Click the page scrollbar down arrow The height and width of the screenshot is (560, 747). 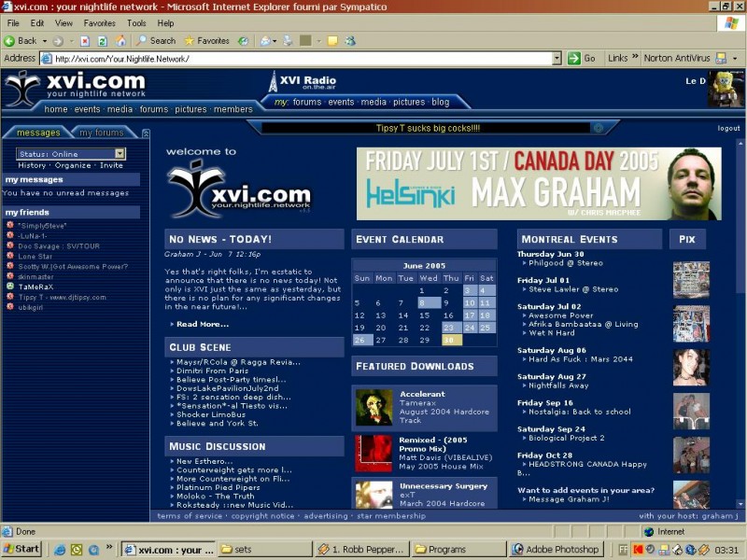(x=740, y=504)
